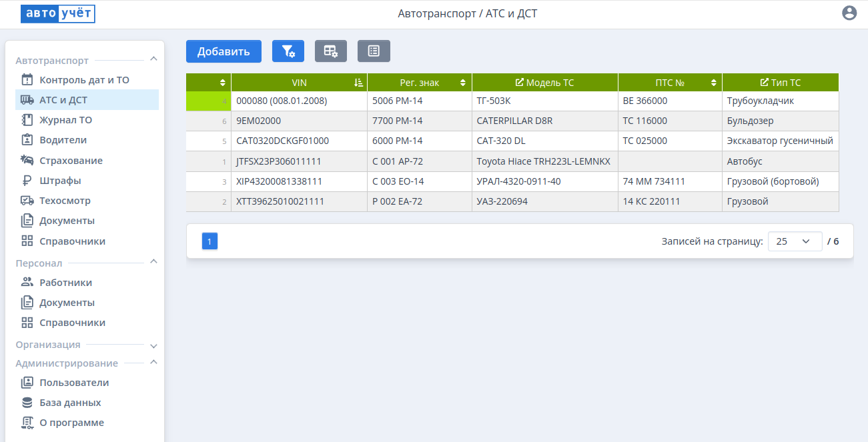Select row number 6 cell

[208, 121]
